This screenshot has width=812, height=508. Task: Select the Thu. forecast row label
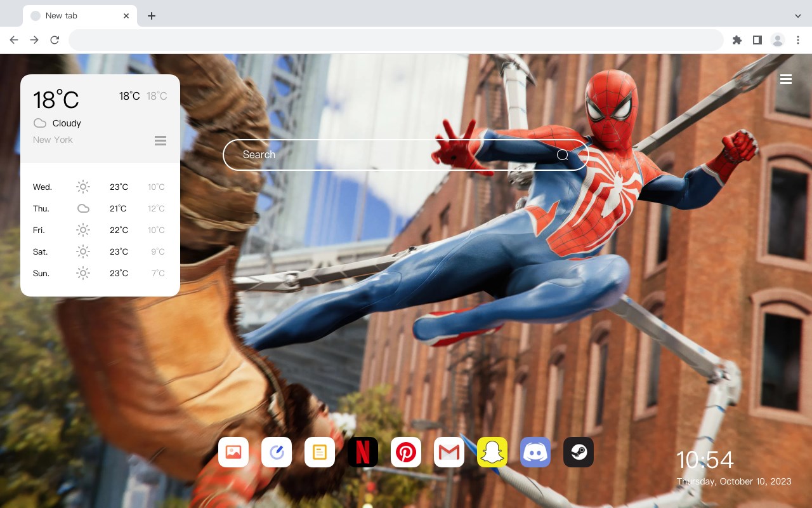pyautogui.click(x=41, y=209)
